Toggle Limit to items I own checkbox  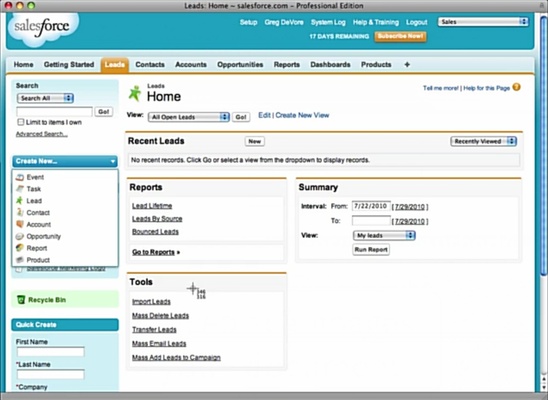tap(21, 122)
